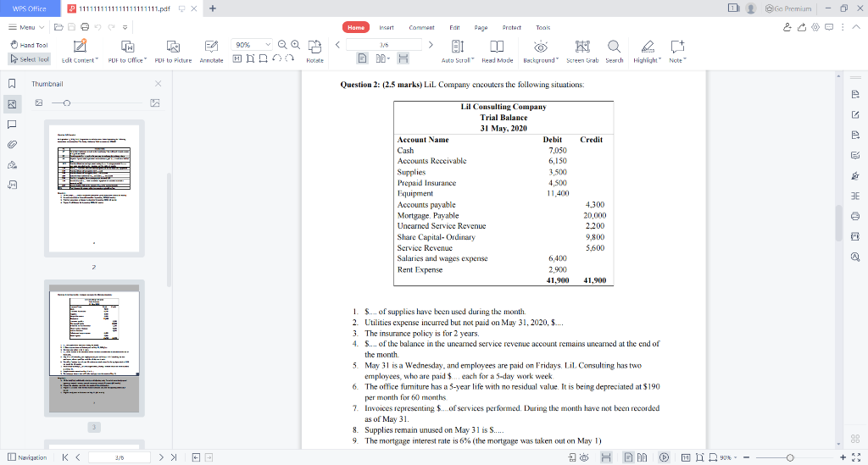Viewport: 868px width, 465px height.
Task: Expand the Menu dropdown
Action: pos(26,27)
